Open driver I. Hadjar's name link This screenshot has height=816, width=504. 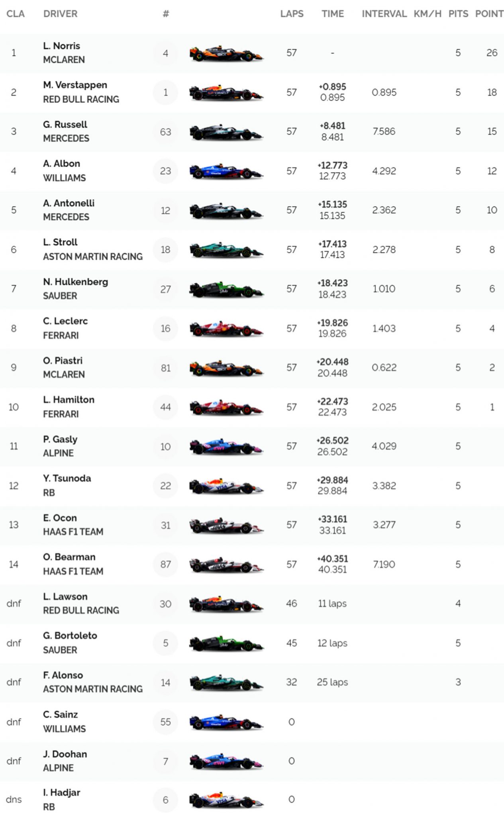pyautogui.click(x=62, y=793)
